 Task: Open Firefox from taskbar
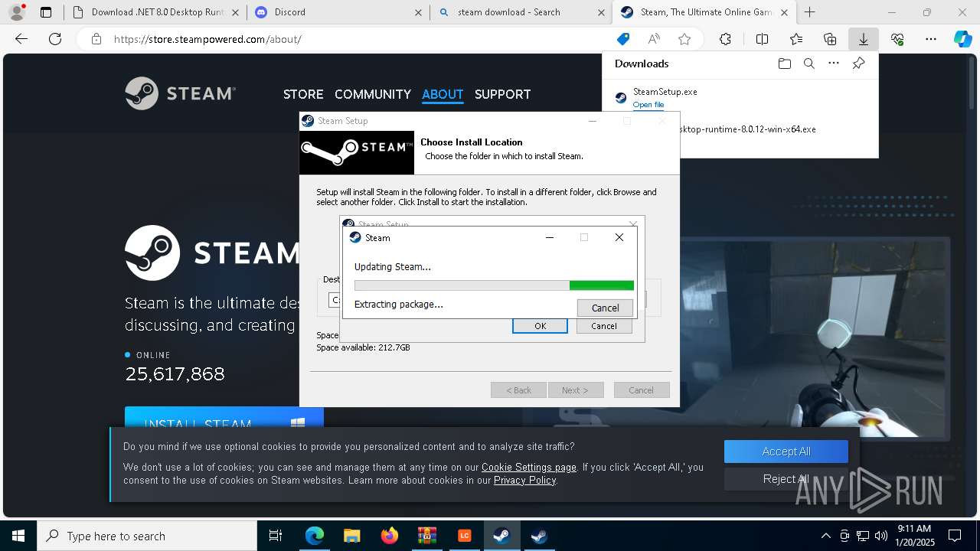pyautogui.click(x=389, y=536)
